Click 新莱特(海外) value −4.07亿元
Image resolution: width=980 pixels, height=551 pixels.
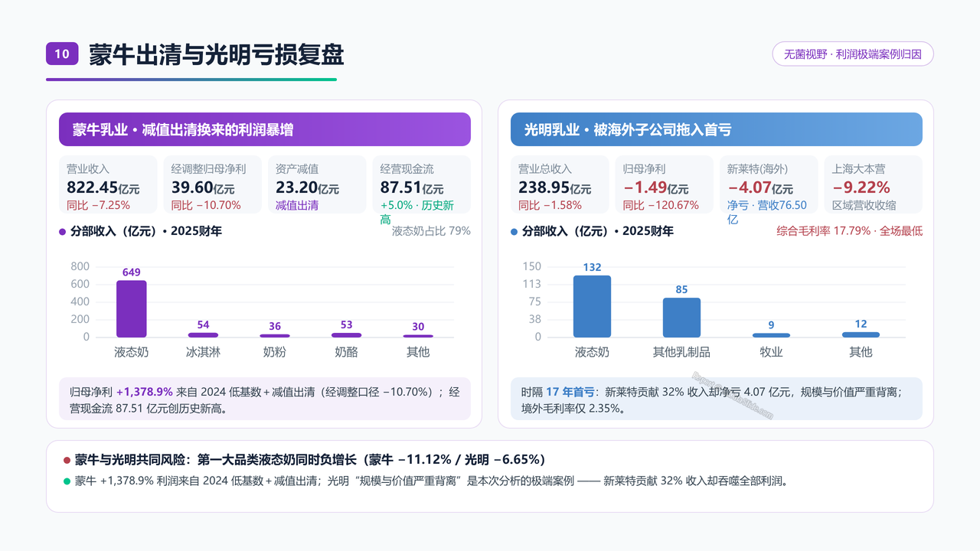(760, 188)
